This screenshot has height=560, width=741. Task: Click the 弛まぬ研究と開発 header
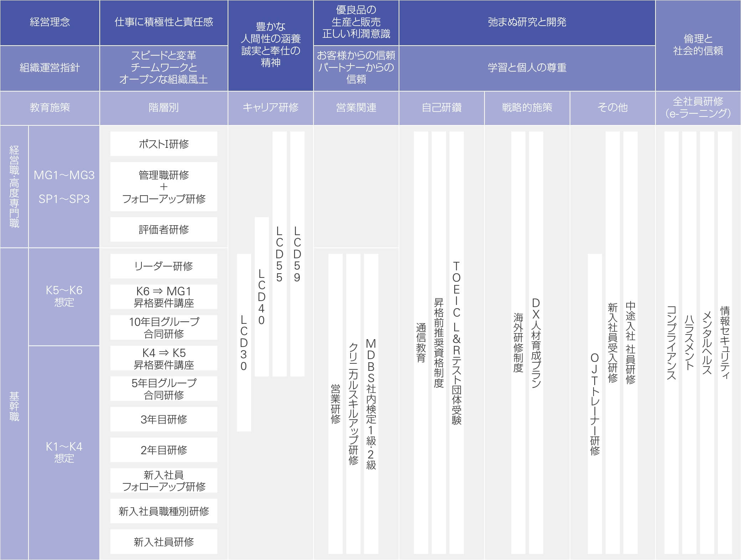527,22
